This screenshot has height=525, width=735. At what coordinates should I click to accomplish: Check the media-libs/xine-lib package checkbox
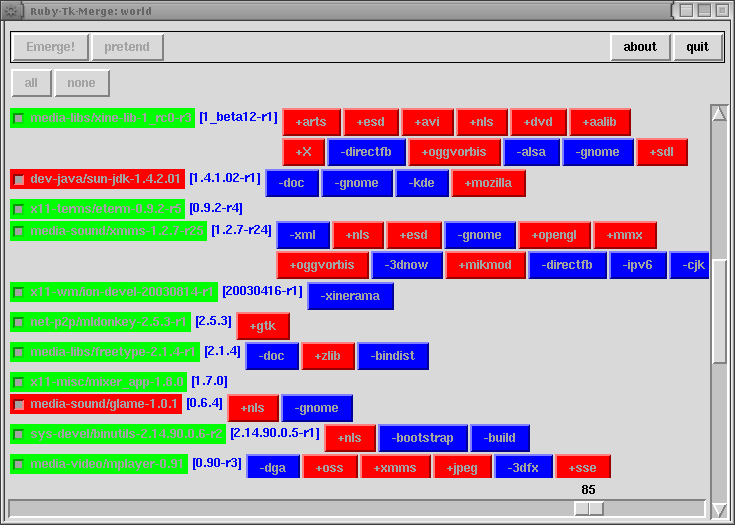[19, 119]
